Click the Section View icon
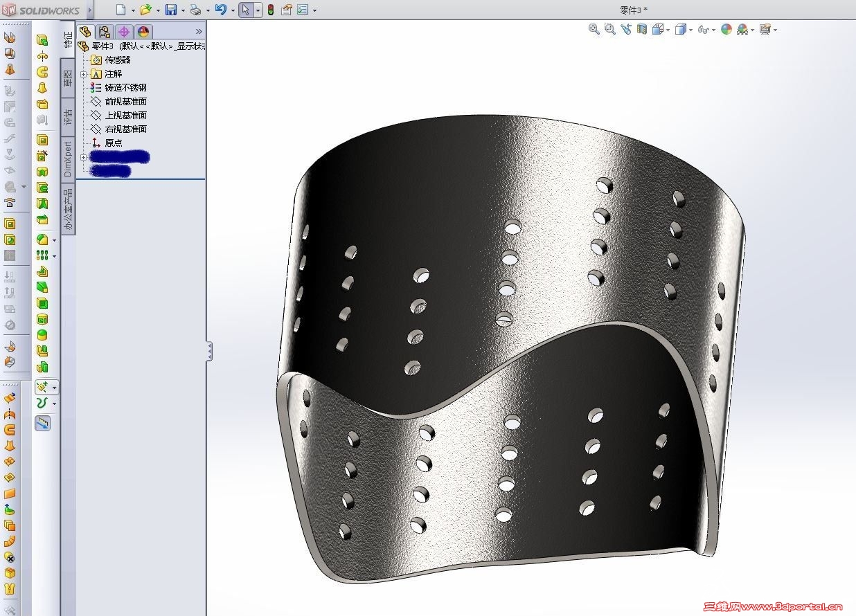 [x=642, y=29]
